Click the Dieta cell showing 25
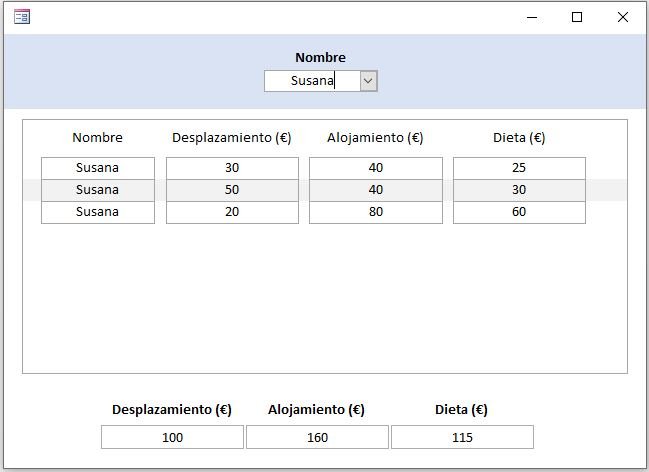The image size is (649, 472). pos(519,168)
